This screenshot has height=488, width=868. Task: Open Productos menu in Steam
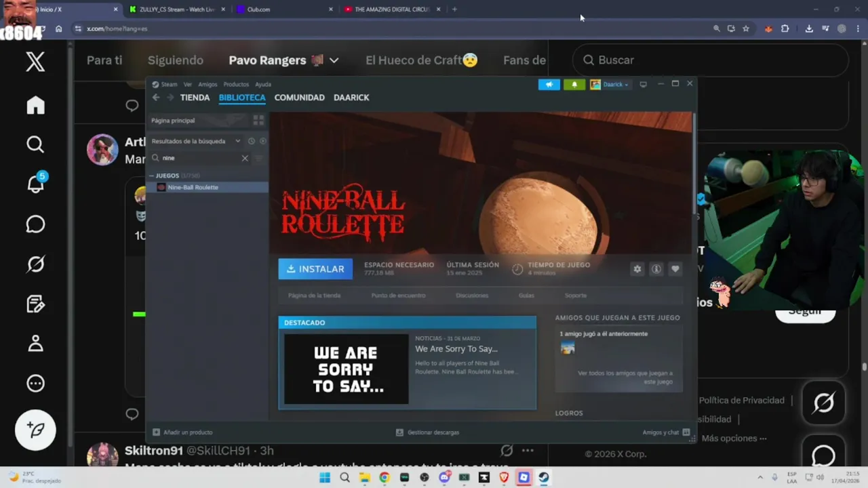click(x=236, y=85)
